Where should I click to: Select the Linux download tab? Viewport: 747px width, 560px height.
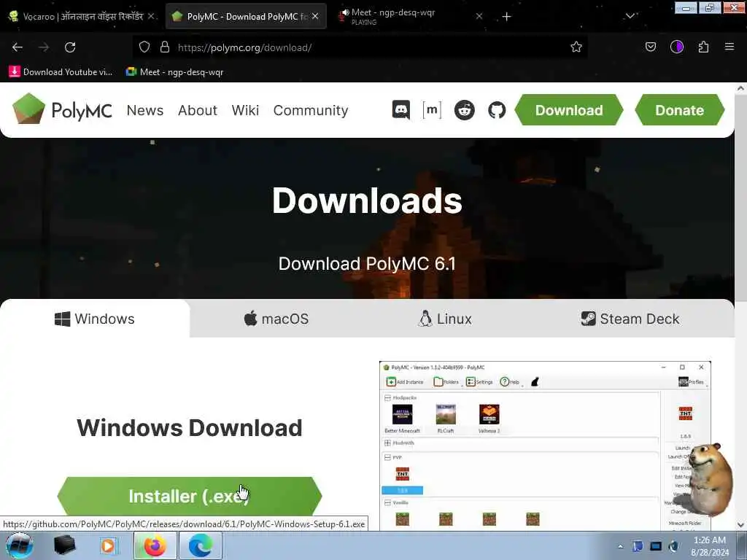(x=444, y=319)
